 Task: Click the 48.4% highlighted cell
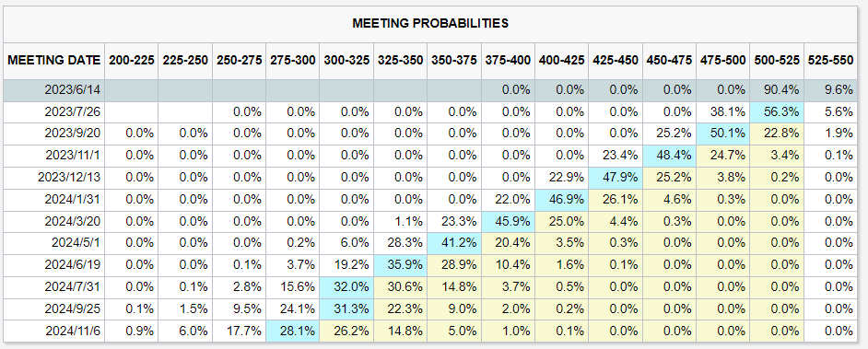click(x=669, y=156)
